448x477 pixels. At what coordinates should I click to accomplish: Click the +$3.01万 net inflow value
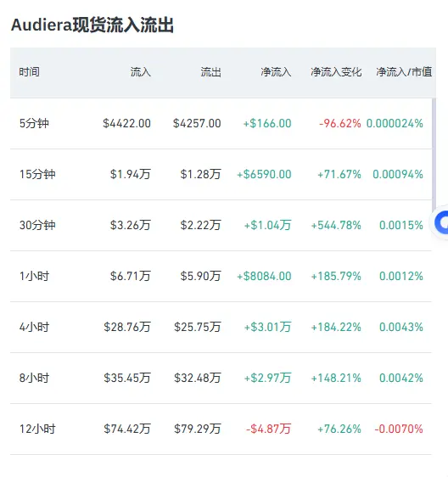point(267,327)
